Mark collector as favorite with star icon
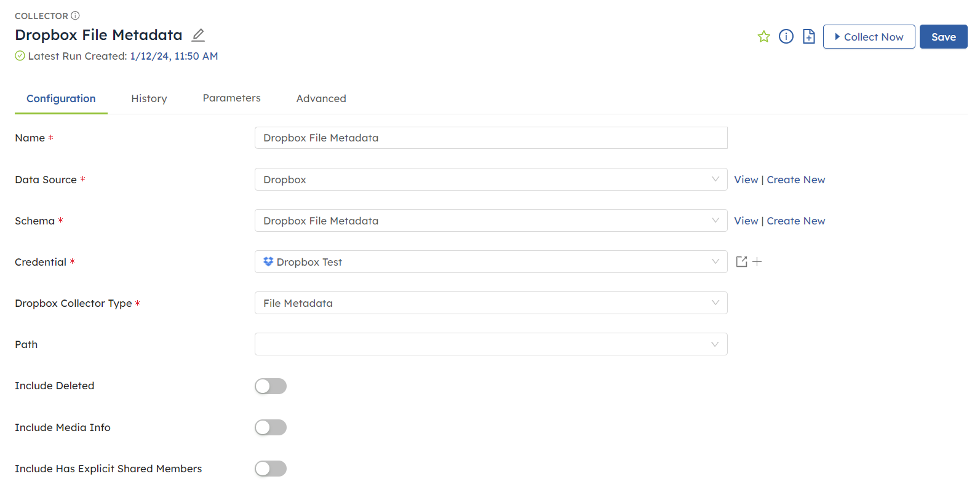 pyautogui.click(x=763, y=37)
